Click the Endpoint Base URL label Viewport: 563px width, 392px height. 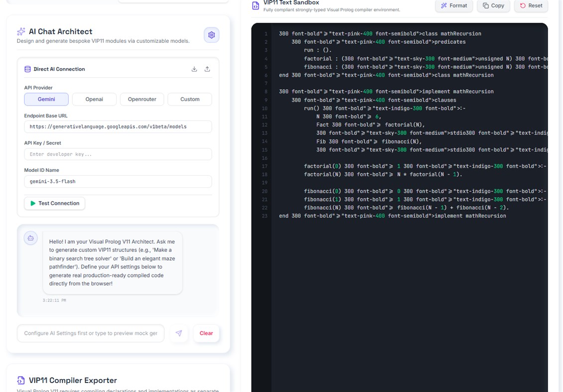coord(46,116)
